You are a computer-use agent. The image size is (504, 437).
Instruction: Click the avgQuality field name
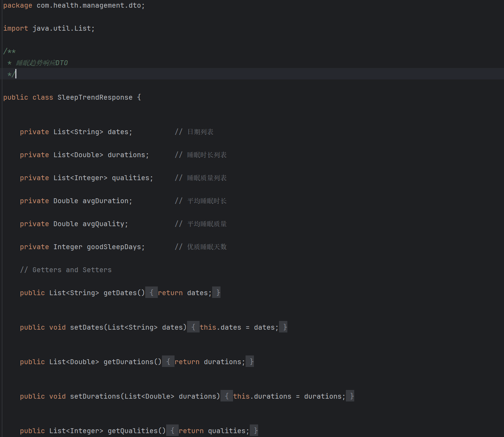[103, 224]
